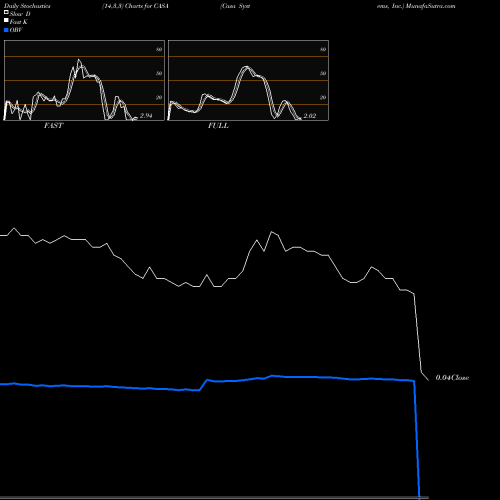Image resolution: width=500 pixels, height=500 pixels.
Task: Select the 'Daily Stochastics' title text
Action: (x=27, y=6)
